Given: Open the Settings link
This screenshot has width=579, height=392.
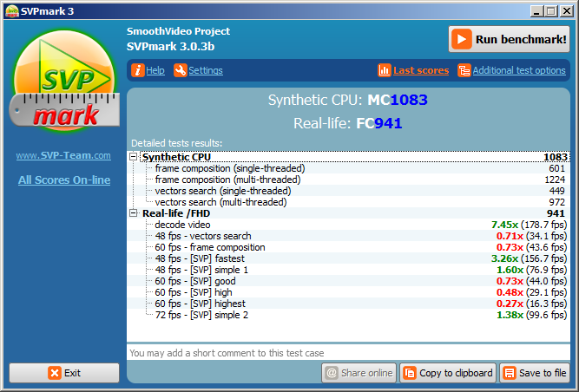Looking at the screenshot, I should [x=206, y=70].
